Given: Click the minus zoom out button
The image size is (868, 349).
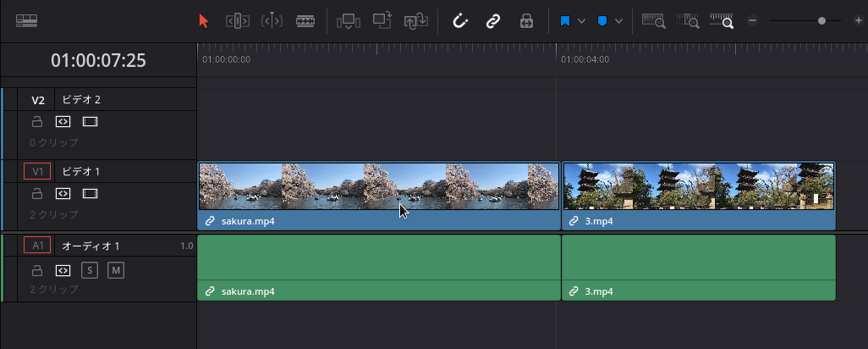Looking at the screenshot, I should [x=752, y=21].
